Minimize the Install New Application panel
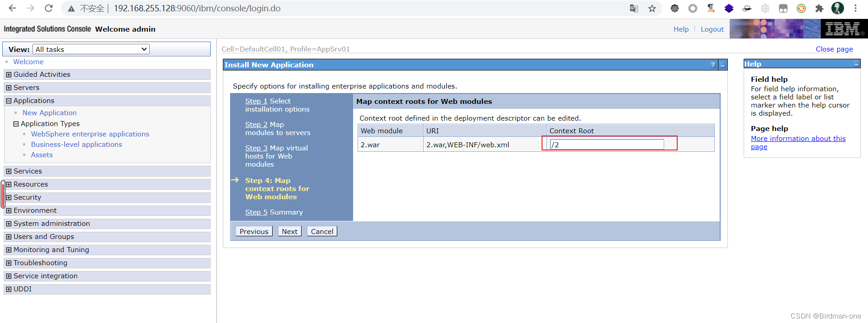Viewport: 868px width, 323px height. coord(723,65)
